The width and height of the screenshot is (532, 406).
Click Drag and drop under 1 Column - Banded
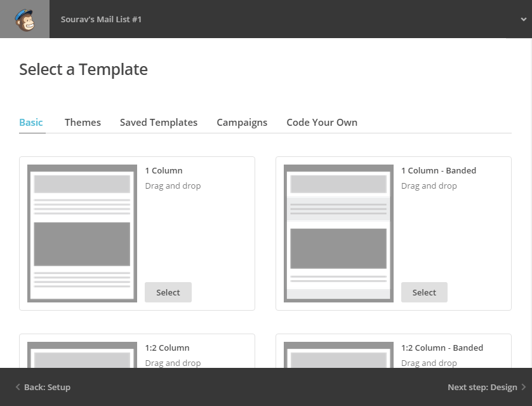coord(429,186)
